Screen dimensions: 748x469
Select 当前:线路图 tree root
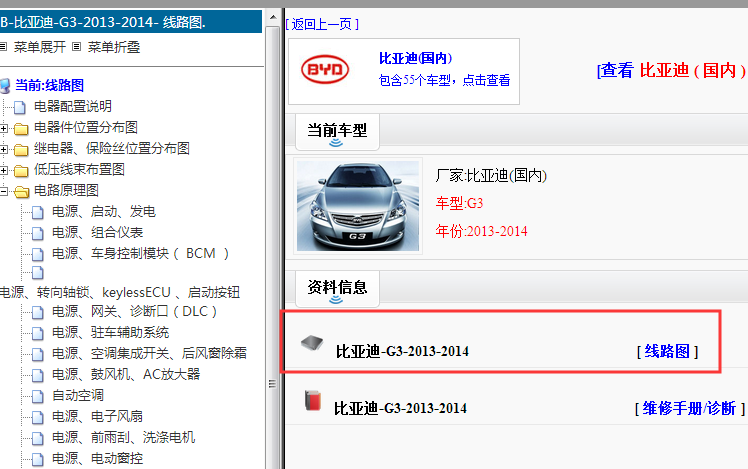pyautogui.click(x=50, y=85)
